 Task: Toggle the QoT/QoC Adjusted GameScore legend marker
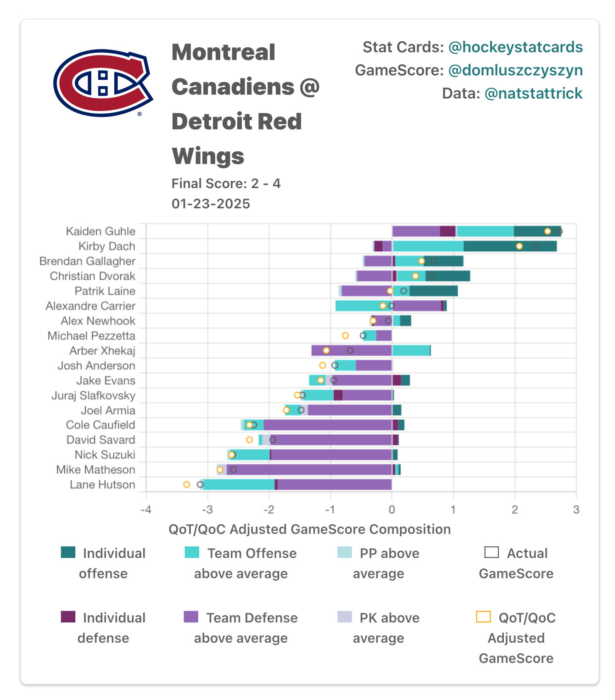point(484,617)
